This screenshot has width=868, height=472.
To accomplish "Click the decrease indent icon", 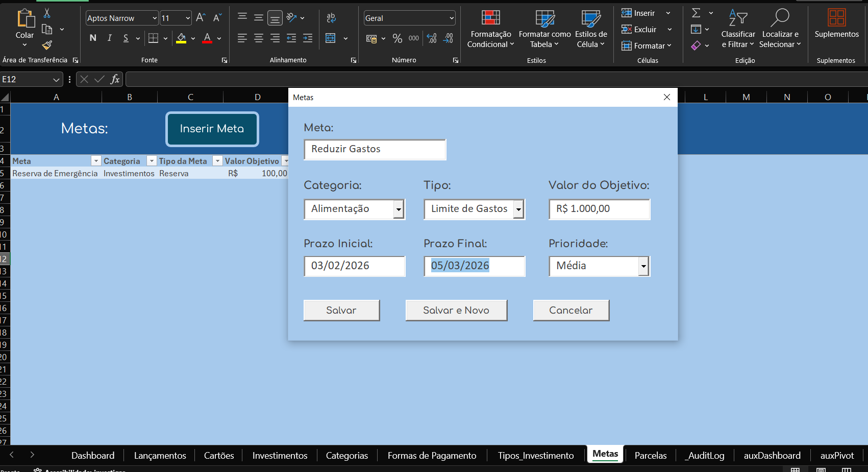I will (291, 38).
